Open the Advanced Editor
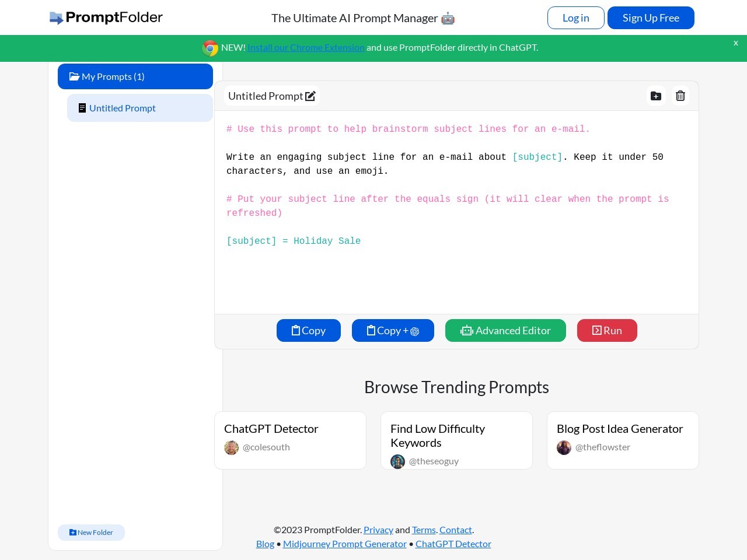Image resolution: width=747 pixels, height=560 pixels. point(505,331)
